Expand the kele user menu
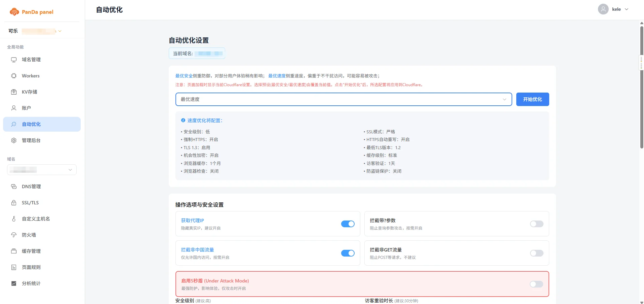The image size is (644, 304). pos(613,9)
